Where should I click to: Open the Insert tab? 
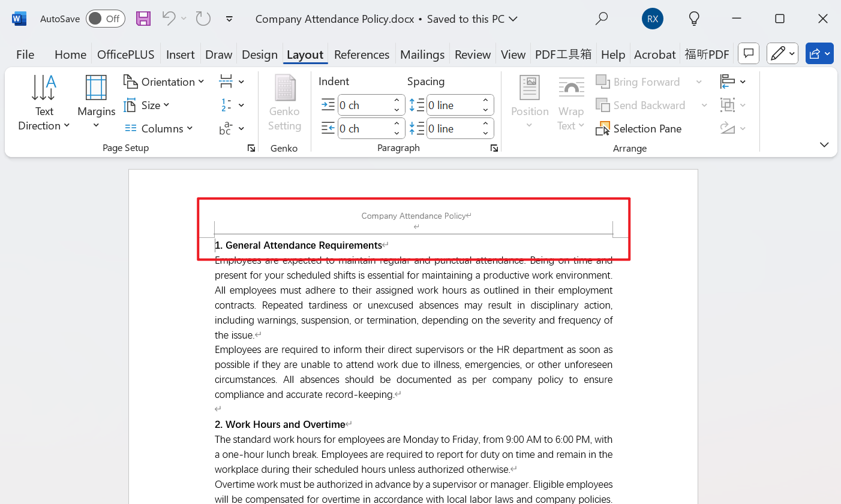(x=180, y=55)
